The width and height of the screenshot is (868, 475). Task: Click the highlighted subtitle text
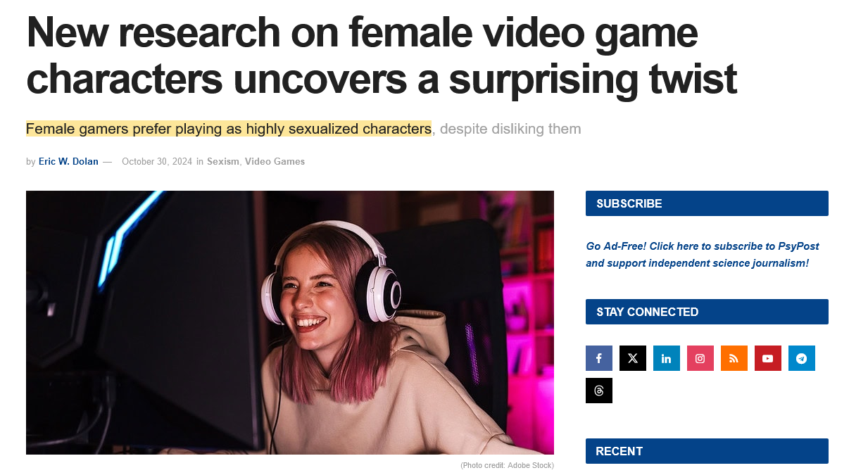click(229, 129)
